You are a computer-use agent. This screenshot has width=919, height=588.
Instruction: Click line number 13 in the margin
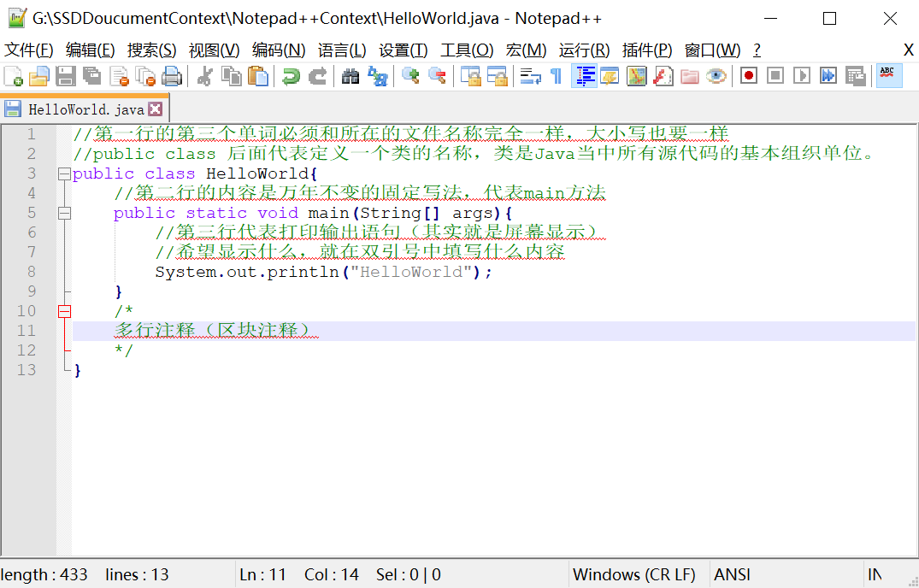[x=27, y=370]
